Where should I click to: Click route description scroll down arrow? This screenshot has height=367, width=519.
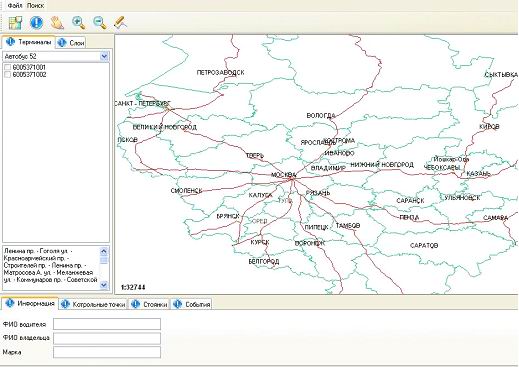(104, 285)
